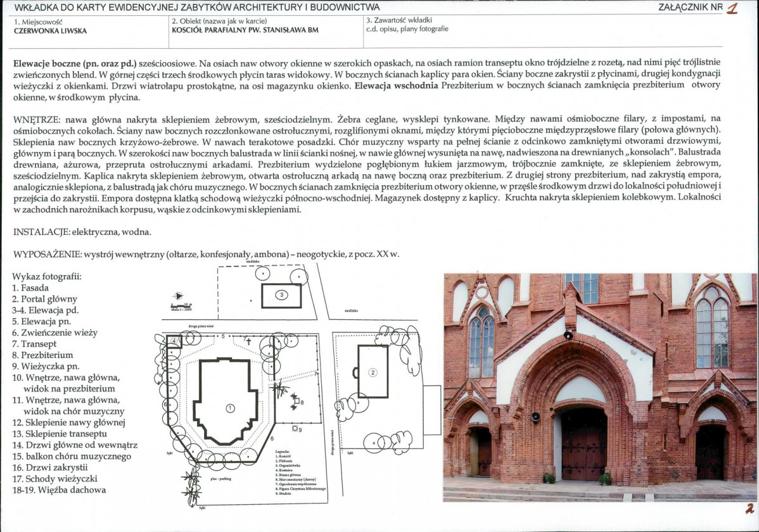Select the circled number 3 in the organistówka building
Screen dimensions: 759x532
[x=282, y=294]
